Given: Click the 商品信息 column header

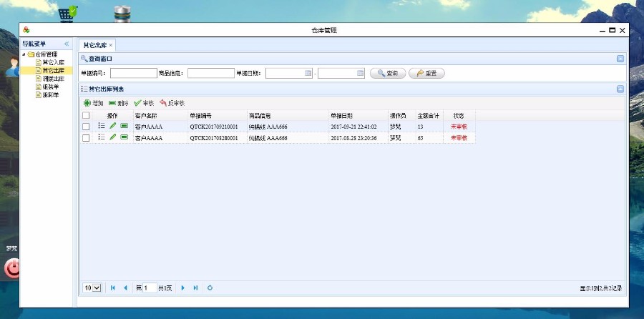Looking at the screenshot, I should coord(288,116).
